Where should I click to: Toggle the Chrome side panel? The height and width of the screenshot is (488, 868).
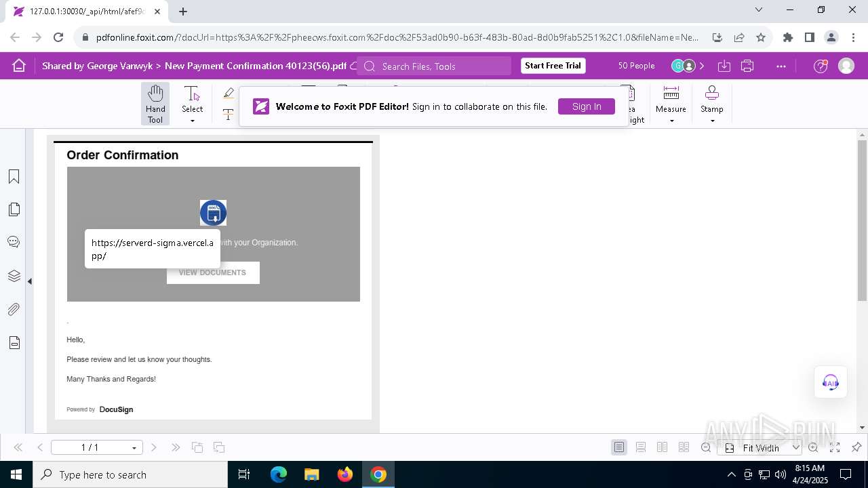pos(809,37)
